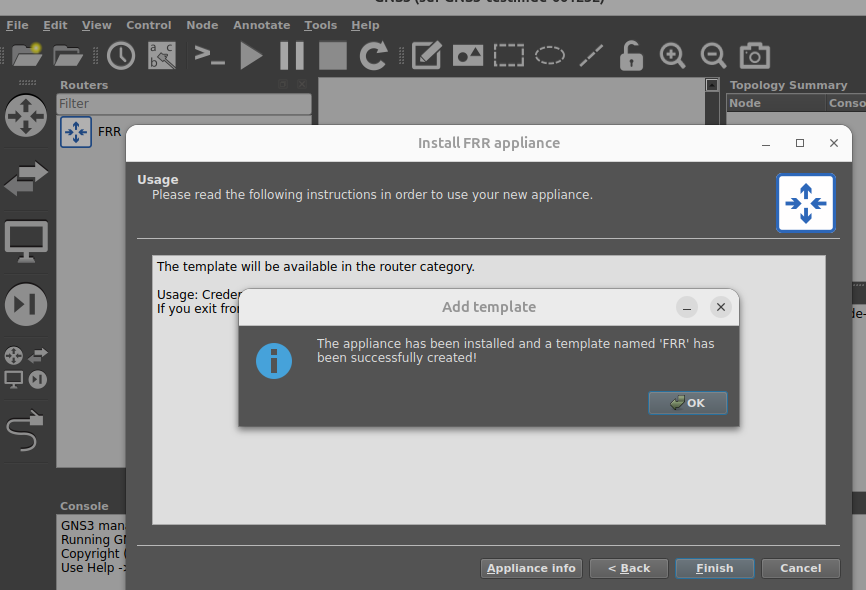Click the Finish button
The width and height of the screenshot is (866, 590).
point(715,568)
